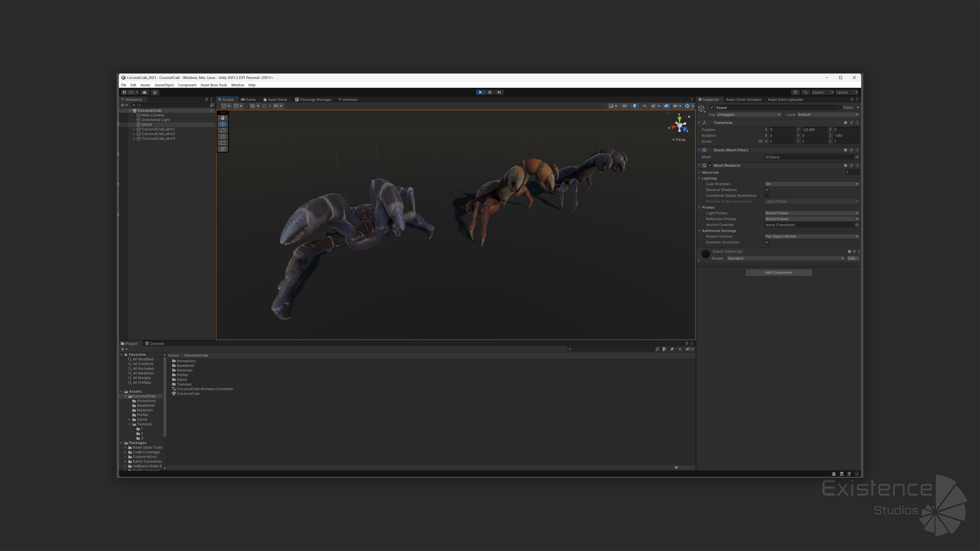
Task: Open the Mesh object picker circle
Action: coord(857,157)
